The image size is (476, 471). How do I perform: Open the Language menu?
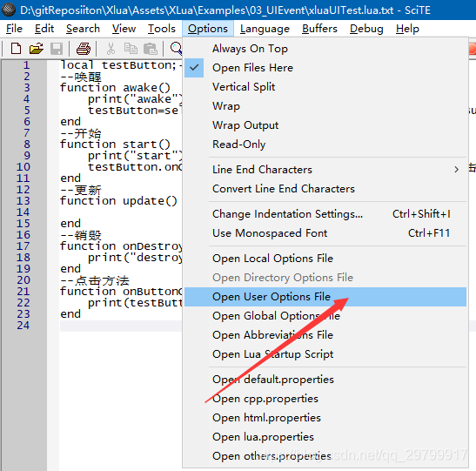coord(265,29)
